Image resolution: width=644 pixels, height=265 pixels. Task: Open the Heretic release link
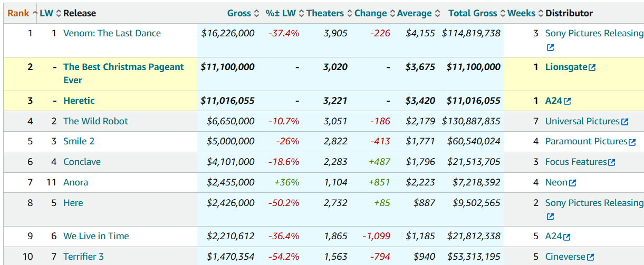pos(79,101)
